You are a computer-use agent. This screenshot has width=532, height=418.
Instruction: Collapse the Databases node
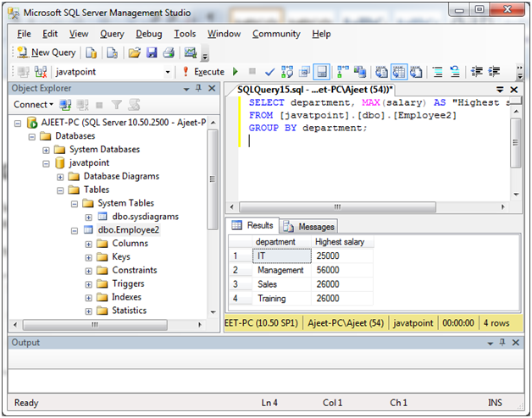[x=32, y=137]
